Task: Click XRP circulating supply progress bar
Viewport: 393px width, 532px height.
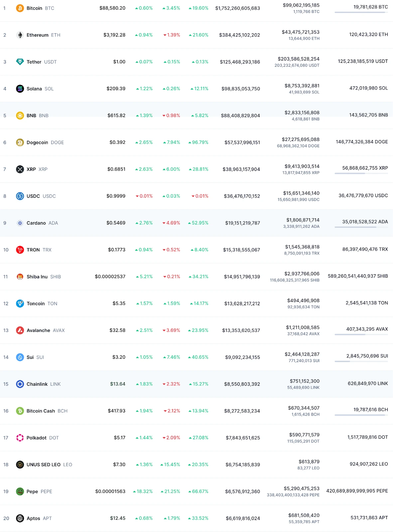Action: click(361, 174)
